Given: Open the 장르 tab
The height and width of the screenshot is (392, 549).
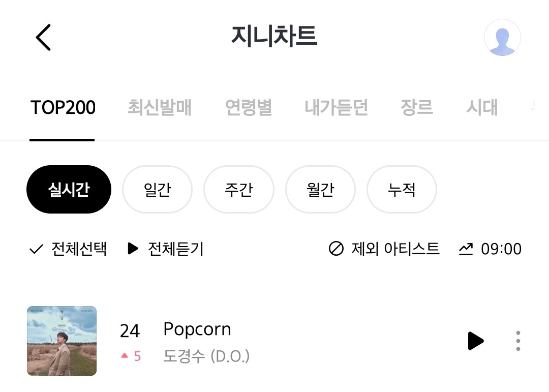Looking at the screenshot, I should coord(416,108).
